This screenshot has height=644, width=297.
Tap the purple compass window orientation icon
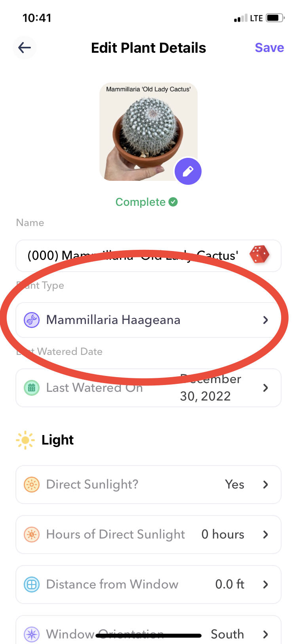click(x=32, y=634)
